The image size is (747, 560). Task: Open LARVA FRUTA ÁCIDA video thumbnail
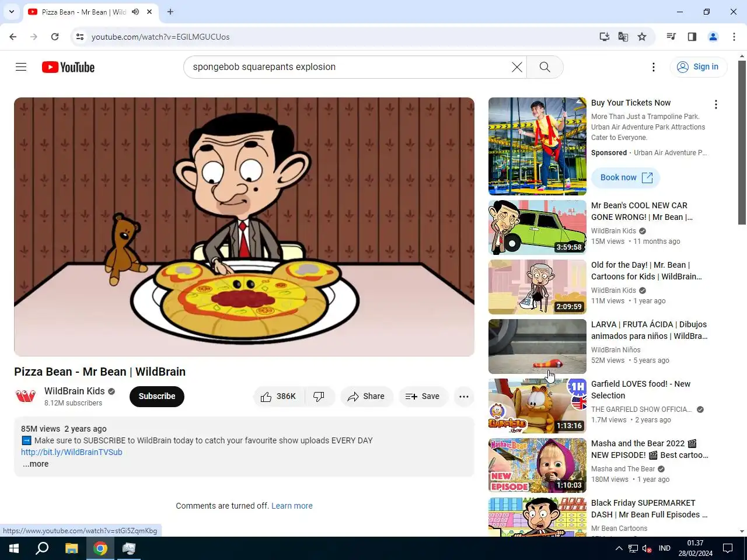click(x=537, y=346)
